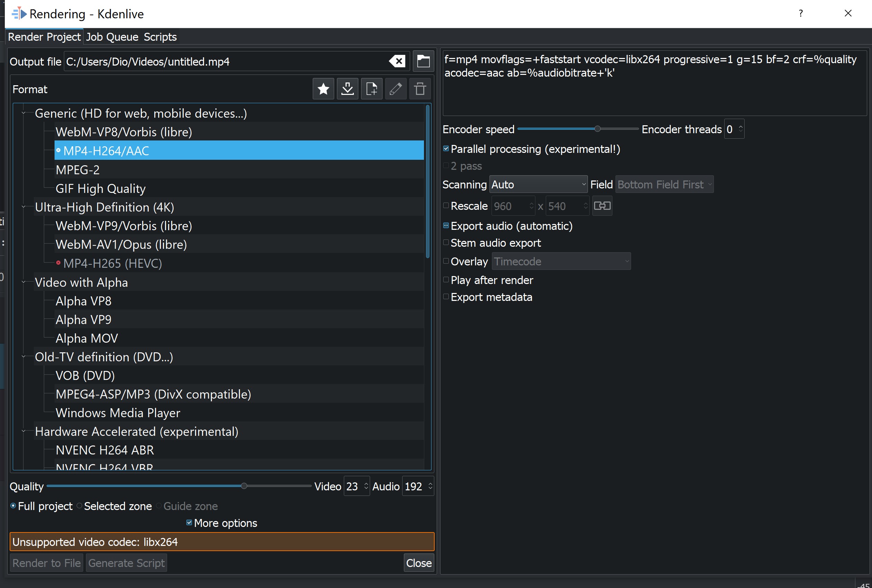The width and height of the screenshot is (872, 588).
Task: Click the Encoder threads spin arrows
Action: [x=740, y=129]
